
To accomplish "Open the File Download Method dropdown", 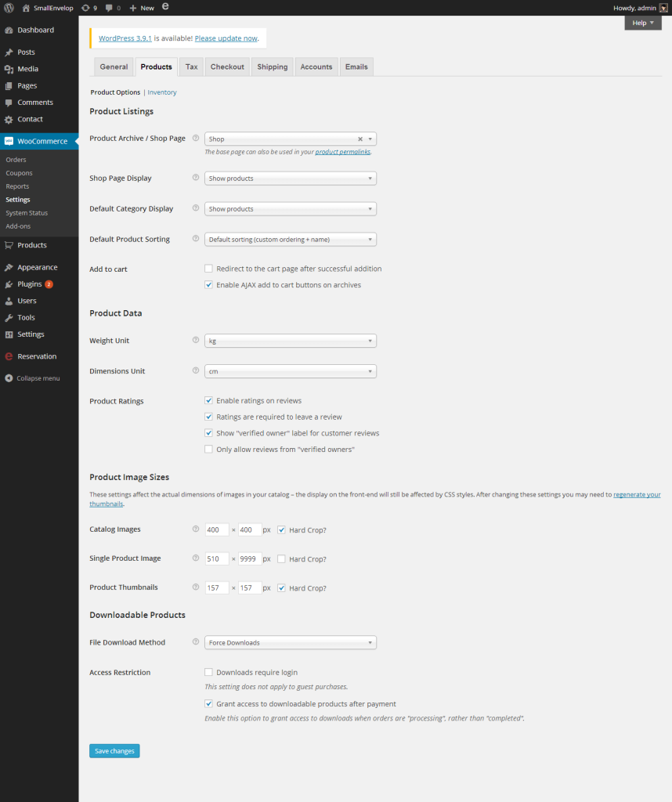I will pyautogui.click(x=291, y=643).
